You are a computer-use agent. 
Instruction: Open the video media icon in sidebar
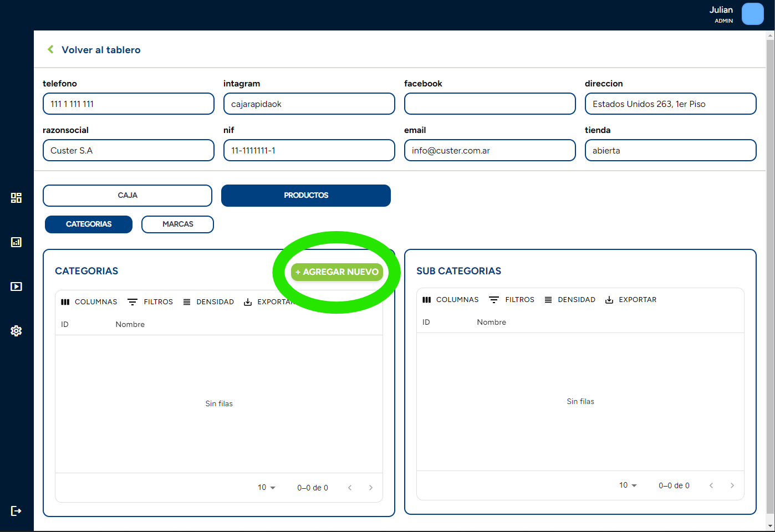pyautogui.click(x=16, y=287)
